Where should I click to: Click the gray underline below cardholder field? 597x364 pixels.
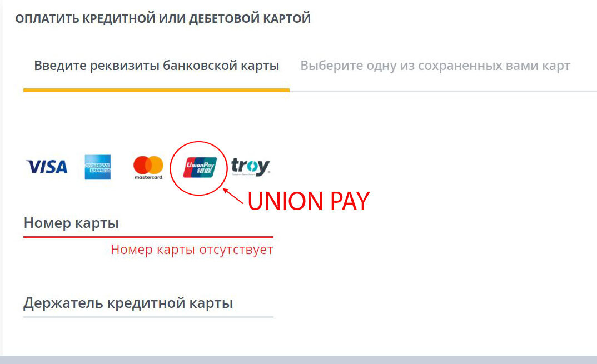click(x=148, y=317)
